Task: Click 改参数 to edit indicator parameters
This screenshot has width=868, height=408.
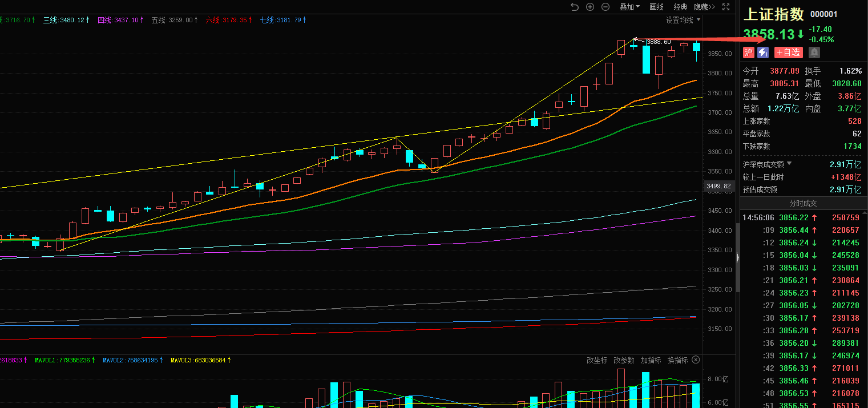Action: (624, 360)
